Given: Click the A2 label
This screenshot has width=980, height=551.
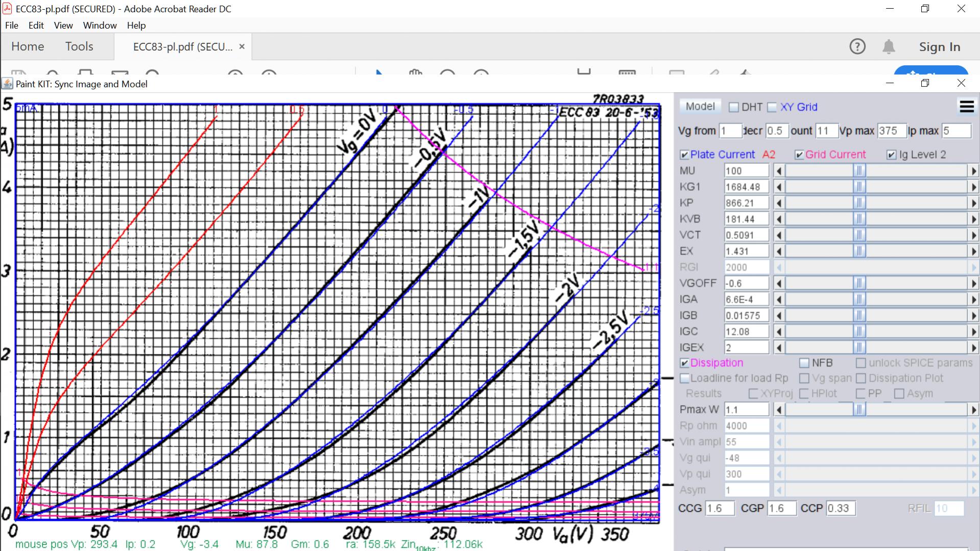Looking at the screenshot, I should (x=769, y=155).
